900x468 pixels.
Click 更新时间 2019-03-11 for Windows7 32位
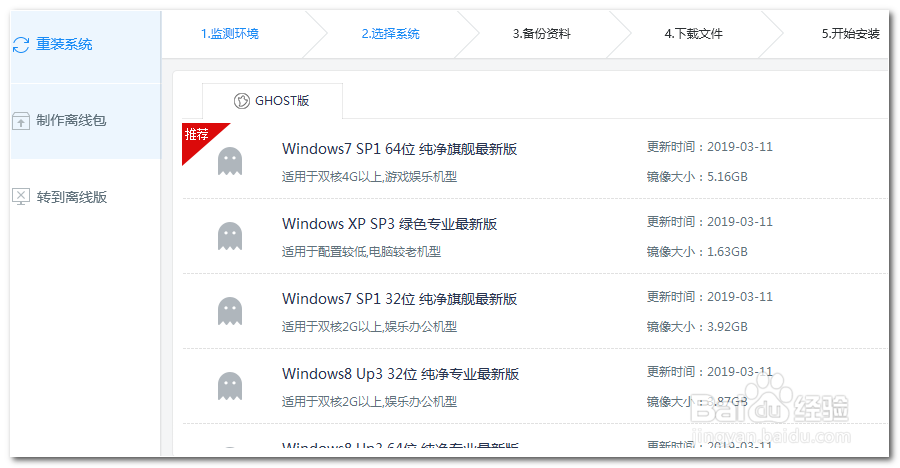709,297
